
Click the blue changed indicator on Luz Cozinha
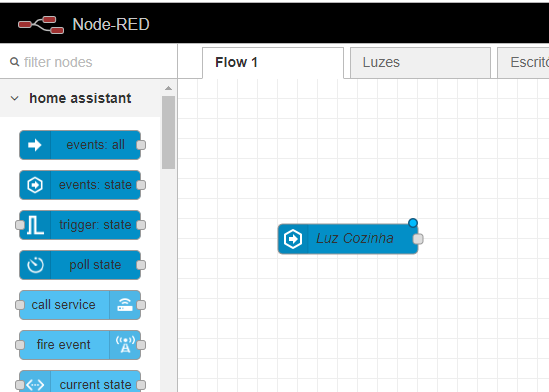point(413,223)
